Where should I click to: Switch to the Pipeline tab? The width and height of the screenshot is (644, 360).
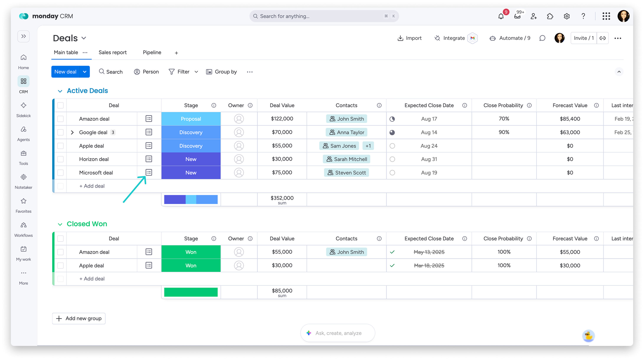click(152, 52)
